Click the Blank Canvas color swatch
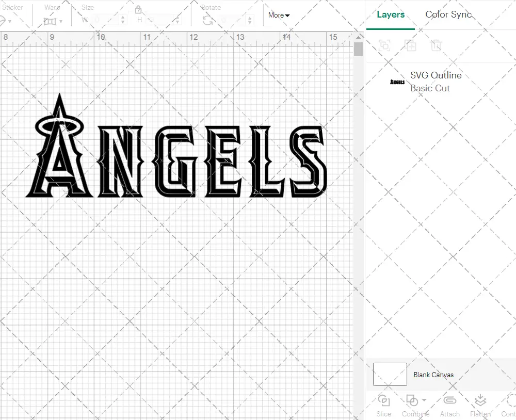Viewport: 516px width, 420px height. tap(390, 375)
